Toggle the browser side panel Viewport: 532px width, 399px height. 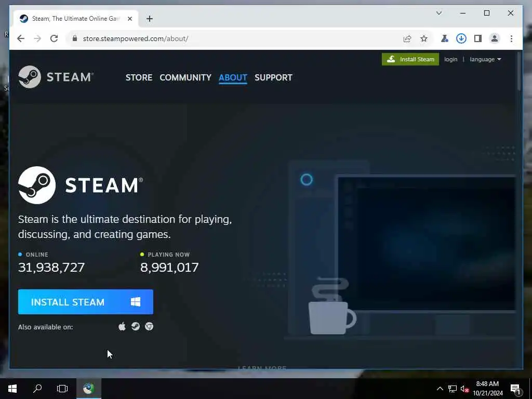[x=478, y=38]
